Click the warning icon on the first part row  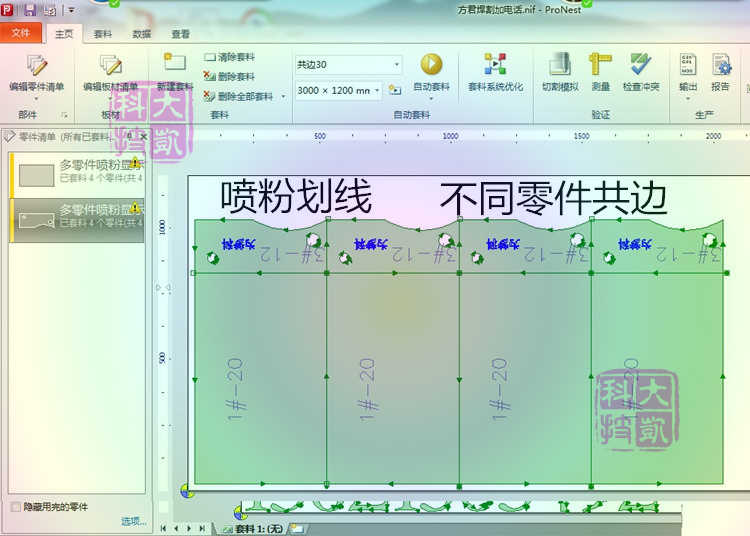[135, 163]
